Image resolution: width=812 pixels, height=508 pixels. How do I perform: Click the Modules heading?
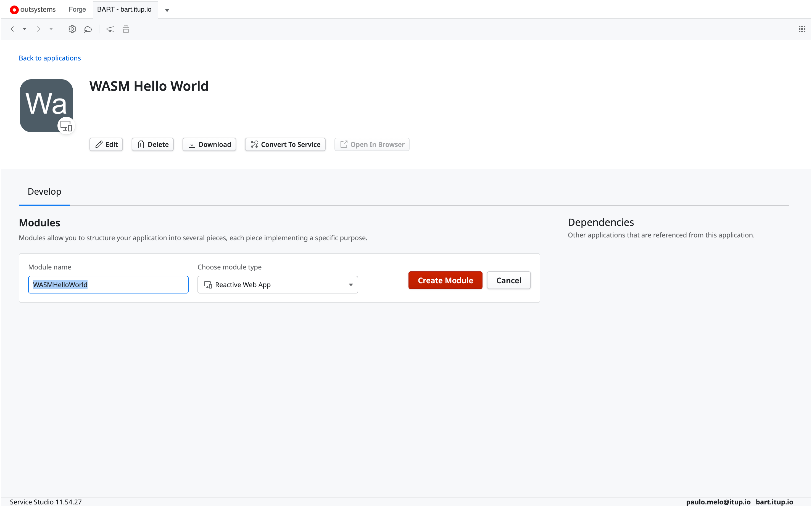coord(39,223)
